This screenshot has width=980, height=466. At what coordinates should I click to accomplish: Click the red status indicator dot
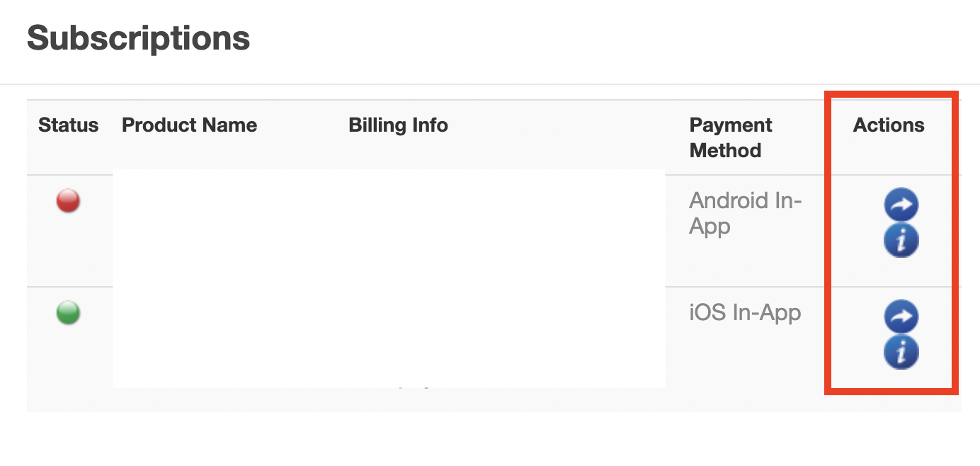pyautogui.click(x=68, y=201)
